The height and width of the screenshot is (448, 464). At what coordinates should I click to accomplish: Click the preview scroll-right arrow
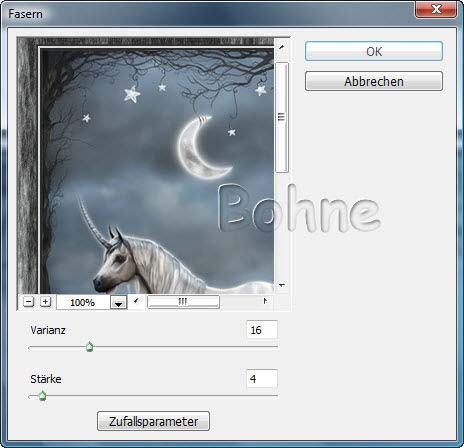point(265,301)
